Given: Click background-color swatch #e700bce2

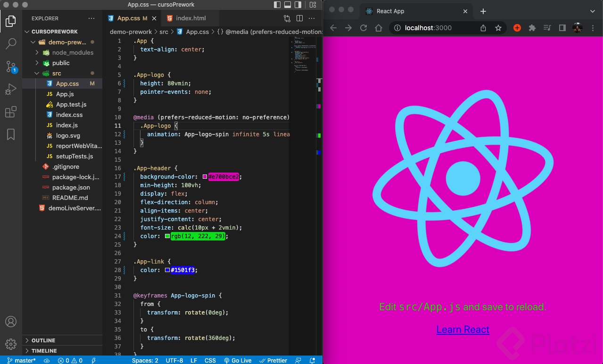Looking at the screenshot, I should click(x=205, y=177).
